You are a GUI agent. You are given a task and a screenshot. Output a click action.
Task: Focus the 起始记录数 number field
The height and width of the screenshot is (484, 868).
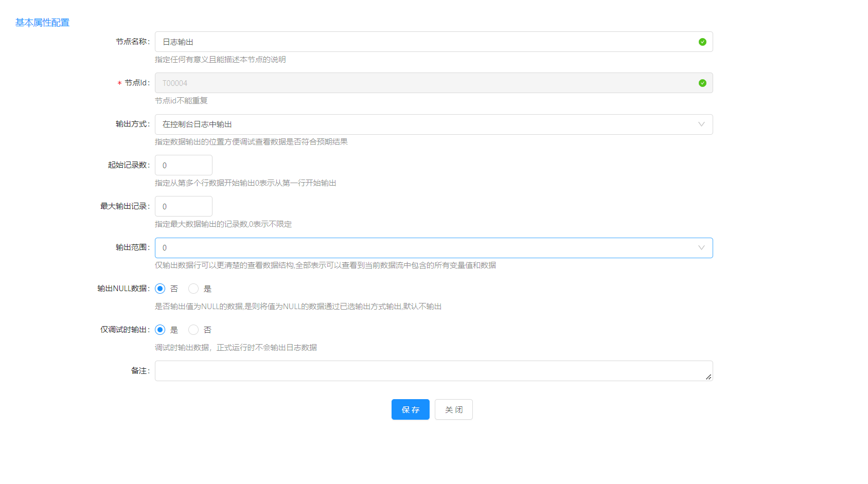183,165
